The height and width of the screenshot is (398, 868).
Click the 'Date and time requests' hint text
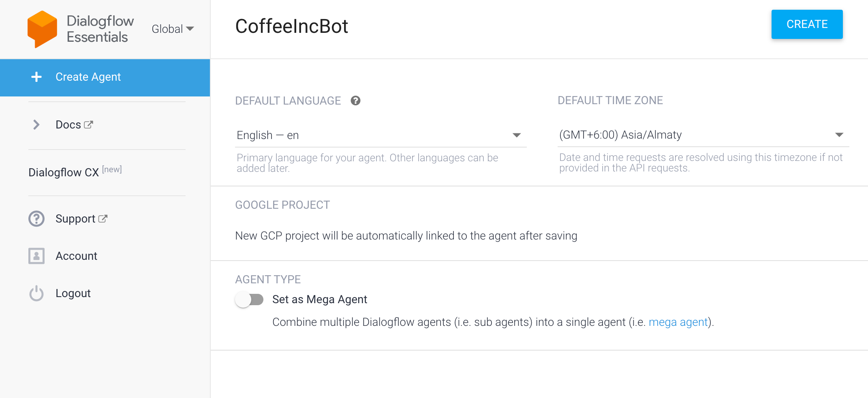click(x=701, y=163)
